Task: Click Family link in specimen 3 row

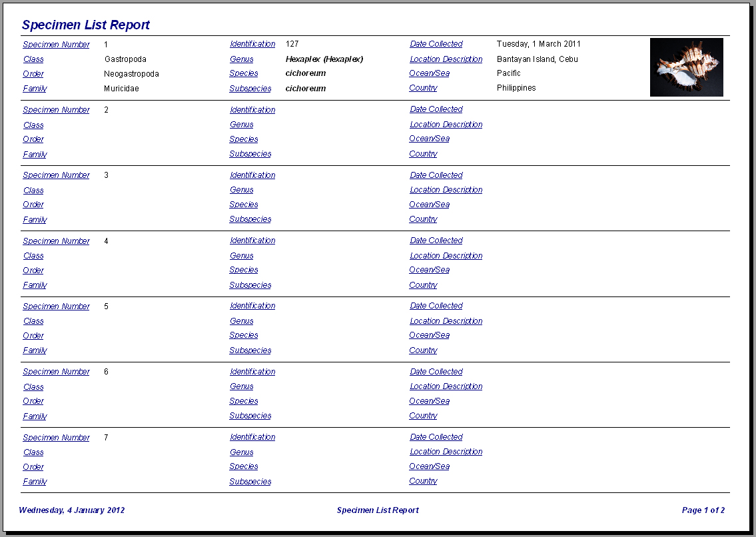Action: [x=35, y=219]
